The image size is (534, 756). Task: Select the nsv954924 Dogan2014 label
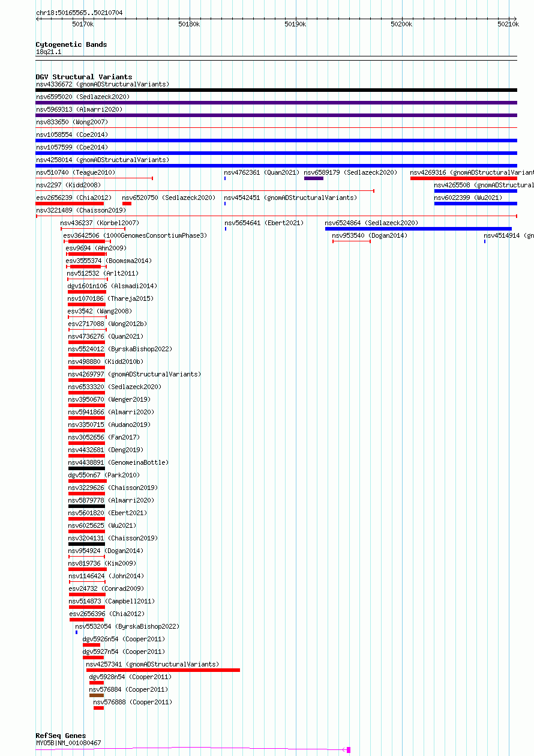coord(106,551)
